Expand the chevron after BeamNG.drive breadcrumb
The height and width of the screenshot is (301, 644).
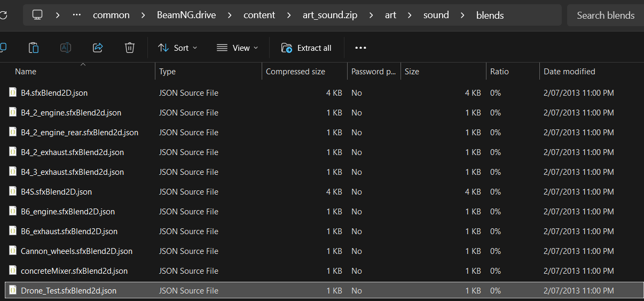[x=230, y=15]
